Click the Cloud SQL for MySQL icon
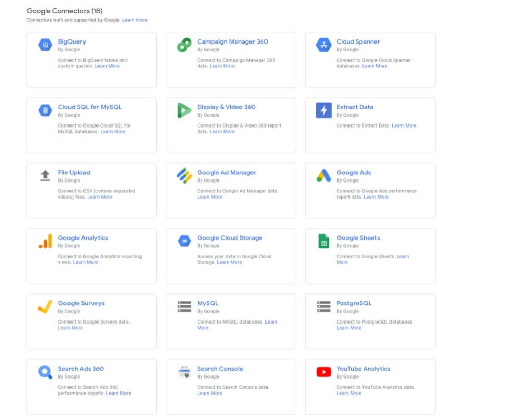This screenshot has width=531, height=420. (x=45, y=110)
